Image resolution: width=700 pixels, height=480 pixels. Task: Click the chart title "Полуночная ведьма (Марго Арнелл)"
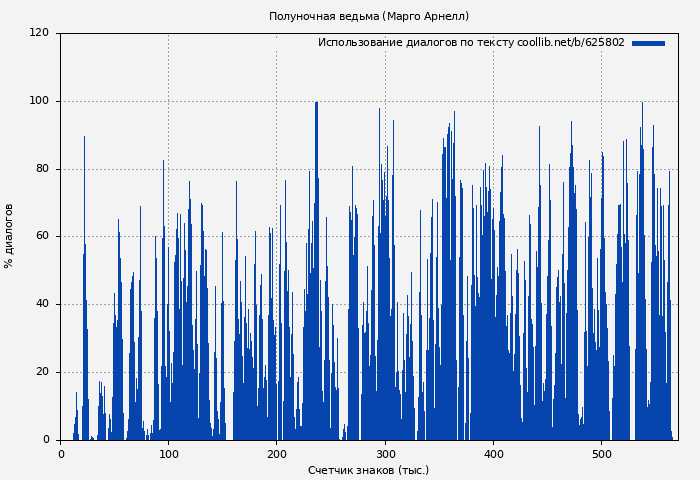(x=368, y=16)
